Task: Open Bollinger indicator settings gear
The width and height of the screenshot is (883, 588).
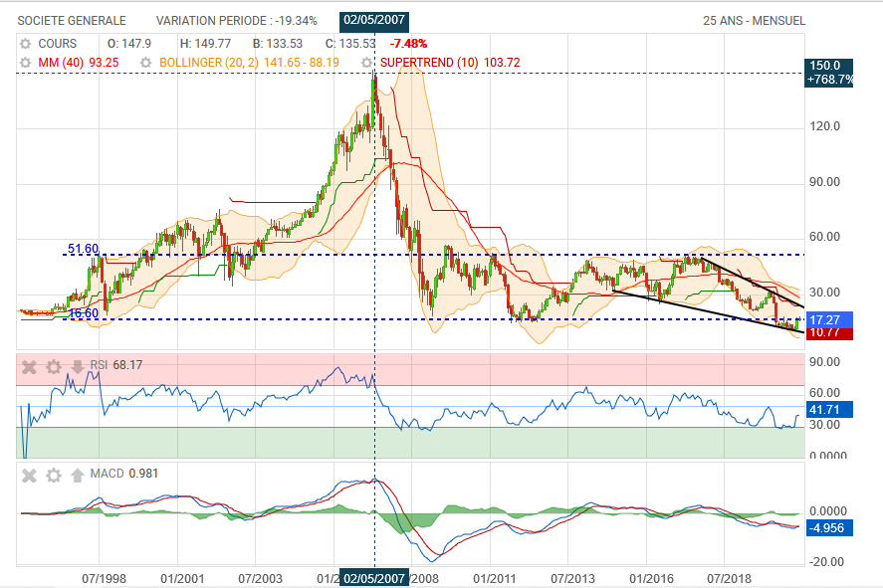Action: [146, 62]
